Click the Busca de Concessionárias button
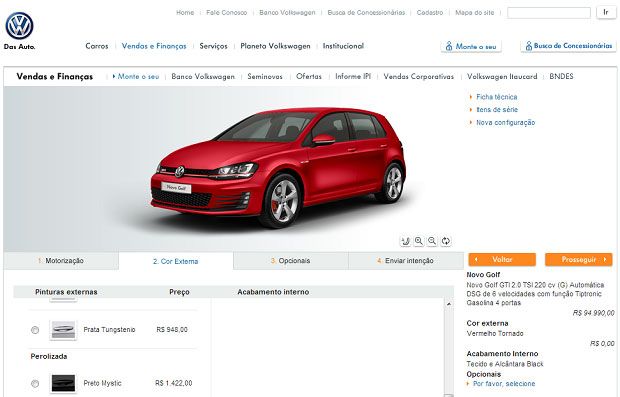Viewport: 620px width, 397px height. [x=568, y=46]
